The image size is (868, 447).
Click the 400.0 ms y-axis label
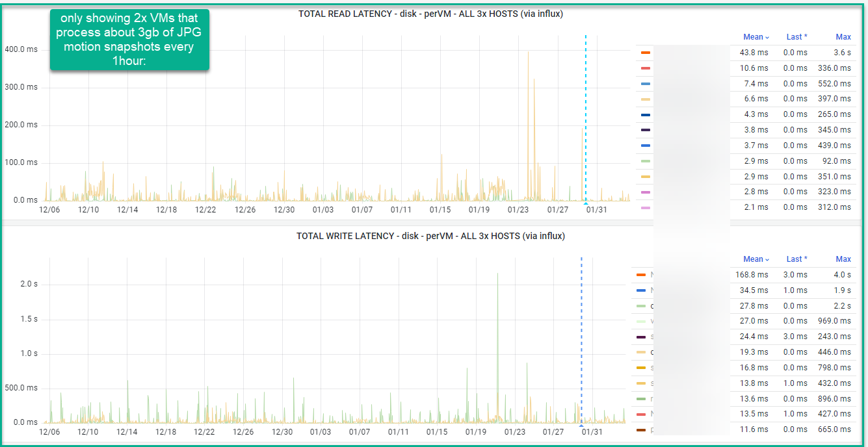tap(21, 49)
